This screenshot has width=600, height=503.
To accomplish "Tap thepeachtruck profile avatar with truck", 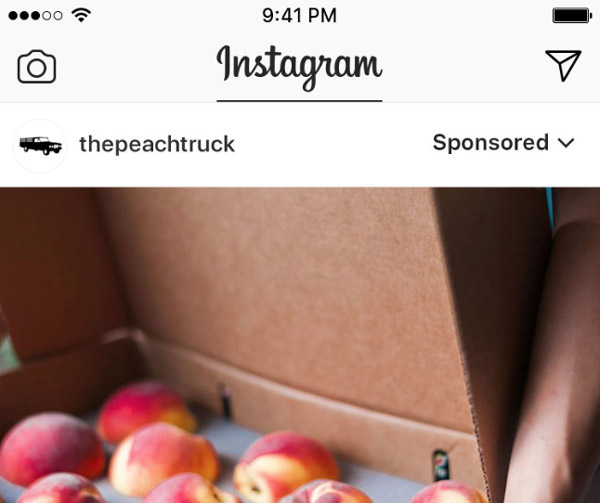I will pos(40,146).
